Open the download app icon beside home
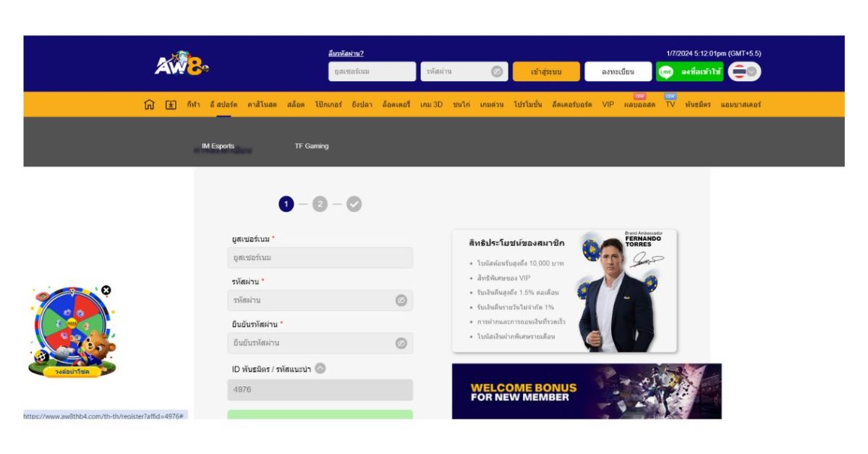Viewport: 868px width, 454px height. point(171,105)
